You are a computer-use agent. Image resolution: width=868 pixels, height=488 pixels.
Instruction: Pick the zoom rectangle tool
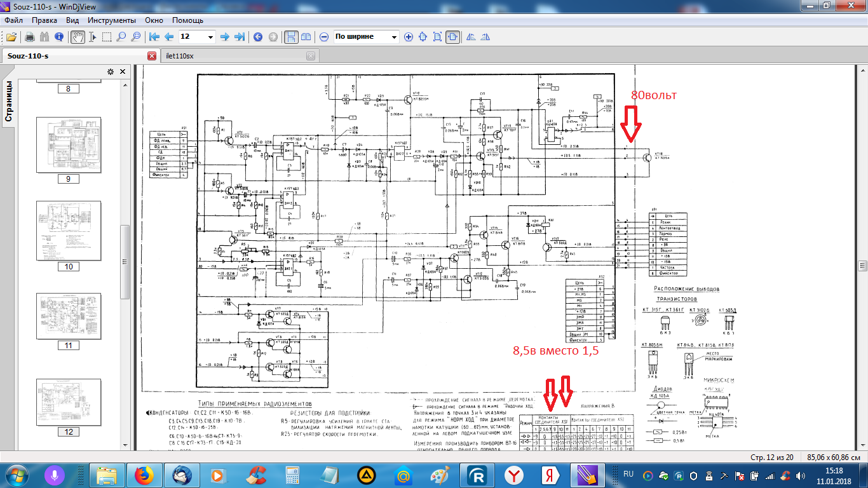[x=136, y=37]
